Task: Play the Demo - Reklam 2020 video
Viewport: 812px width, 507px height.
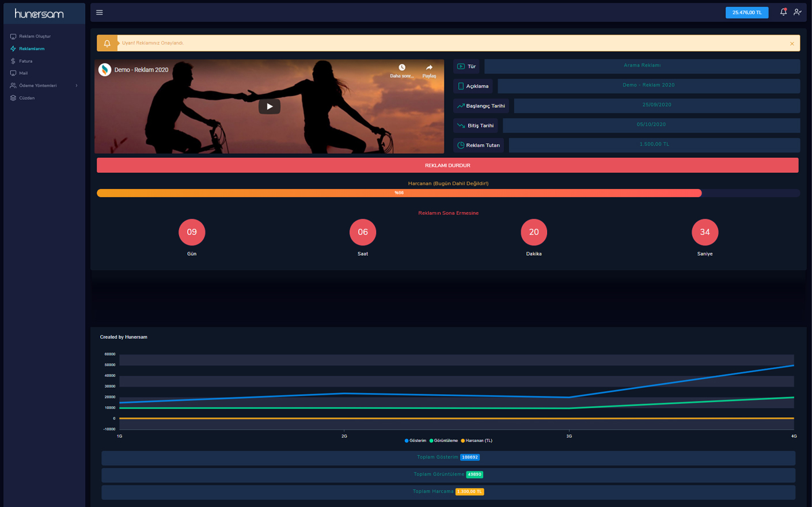Action: coord(269,107)
